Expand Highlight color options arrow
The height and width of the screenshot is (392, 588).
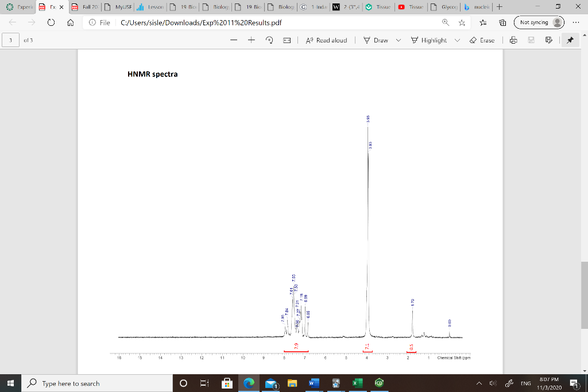click(457, 40)
